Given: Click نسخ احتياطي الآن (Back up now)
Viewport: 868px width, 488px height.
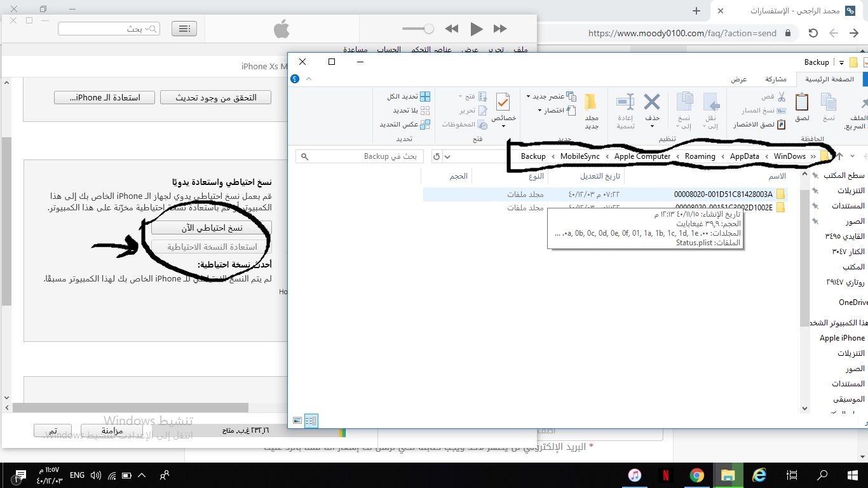Looking at the screenshot, I should coord(212,227).
